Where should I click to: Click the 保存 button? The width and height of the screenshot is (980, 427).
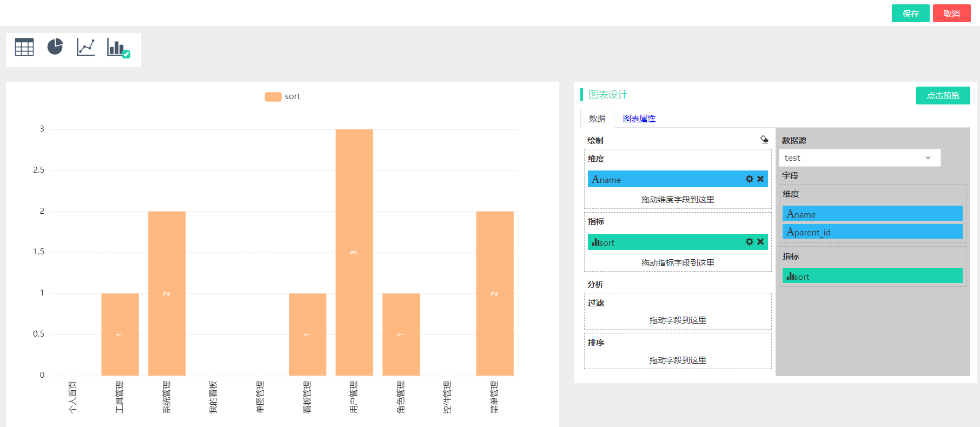[x=911, y=14]
